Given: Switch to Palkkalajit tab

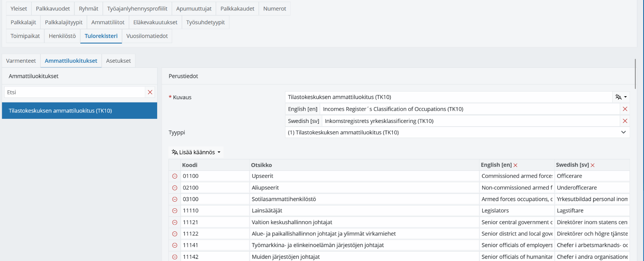Looking at the screenshot, I should (x=23, y=22).
